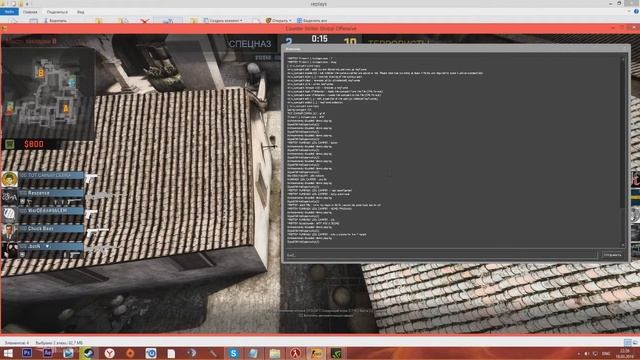Open the NVIDIA icon on the taskbar
This screenshot has width=640, height=360.
click(336, 353)
